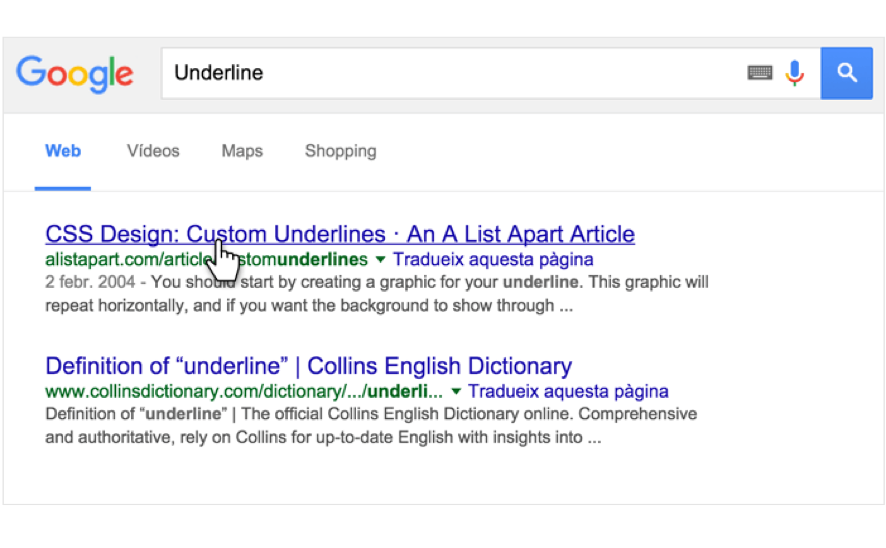
Task: Click the blue search magnifier button
Action: [x=846, y=73]
